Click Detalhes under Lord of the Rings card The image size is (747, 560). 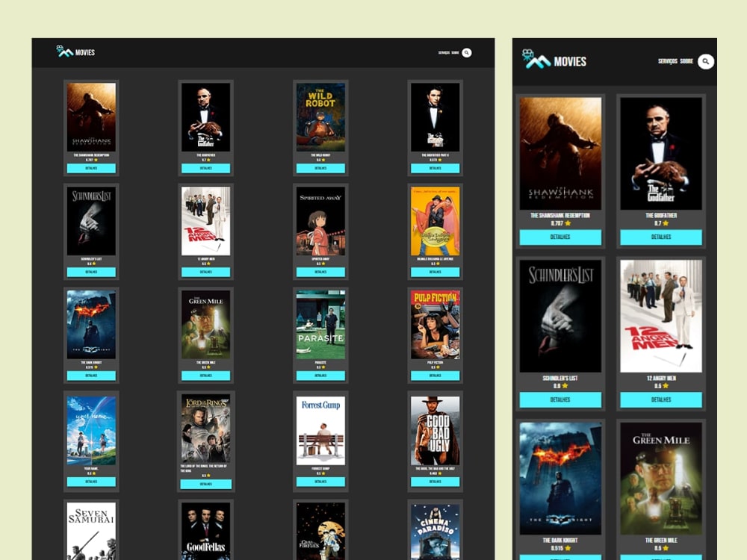click(206, 485)
